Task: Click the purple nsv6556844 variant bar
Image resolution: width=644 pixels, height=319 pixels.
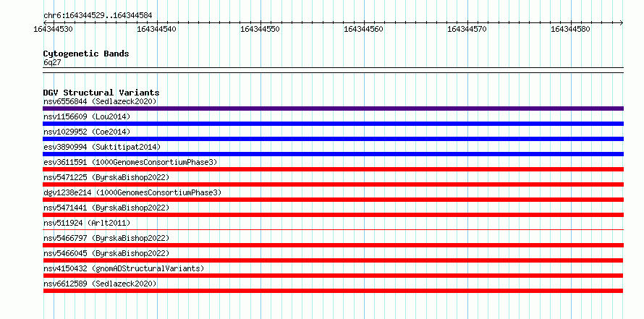Action: coord(333,109)
